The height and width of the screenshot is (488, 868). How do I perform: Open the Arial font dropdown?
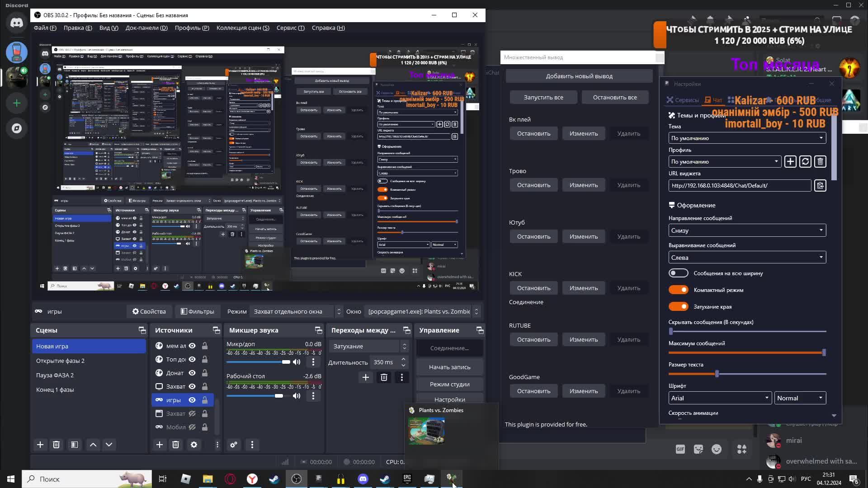pos(720,398)
